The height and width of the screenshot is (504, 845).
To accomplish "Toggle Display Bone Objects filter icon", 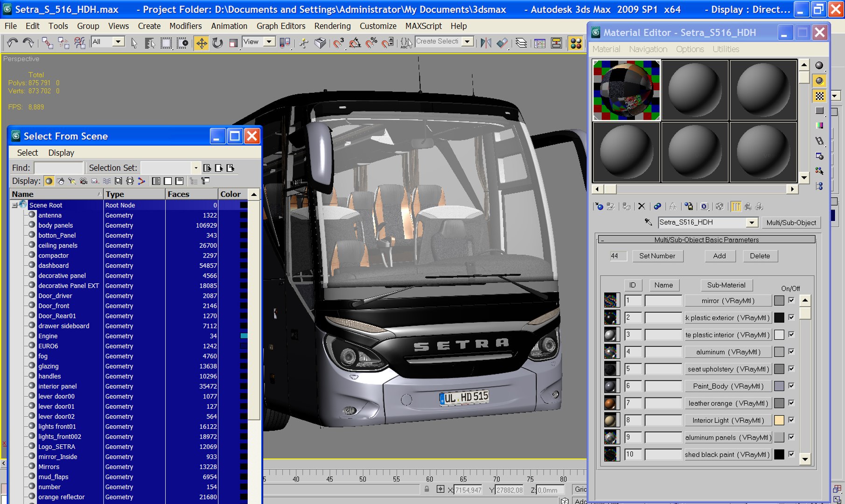I will (141, 181).
